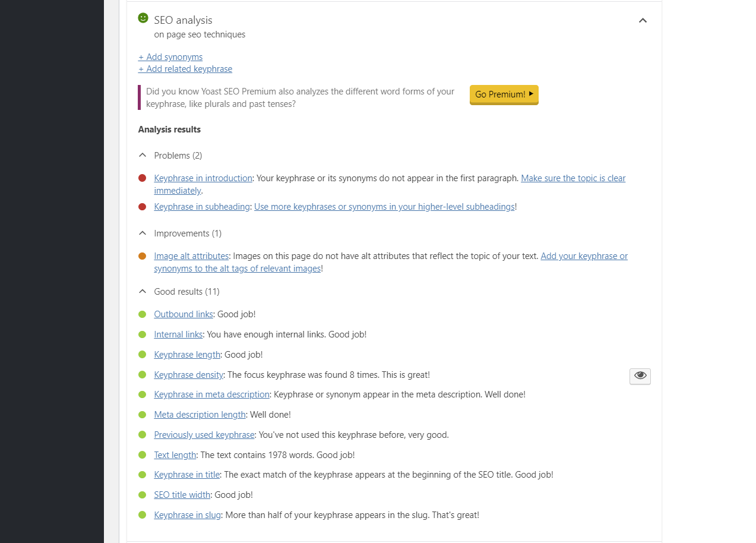Click the green smiley SEO score icon
This screenshot has height=543, width=756.
pos(143,18)
